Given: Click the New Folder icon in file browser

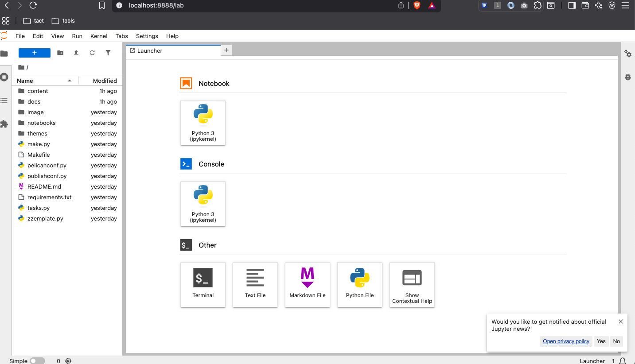Looking at the screenshot, I should (x=60, y=53).
